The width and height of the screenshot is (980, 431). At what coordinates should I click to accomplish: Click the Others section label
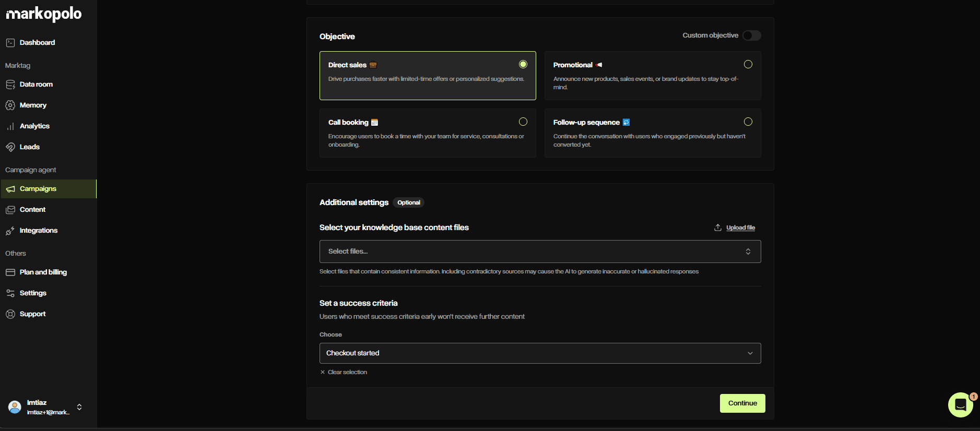click(16, 254)
